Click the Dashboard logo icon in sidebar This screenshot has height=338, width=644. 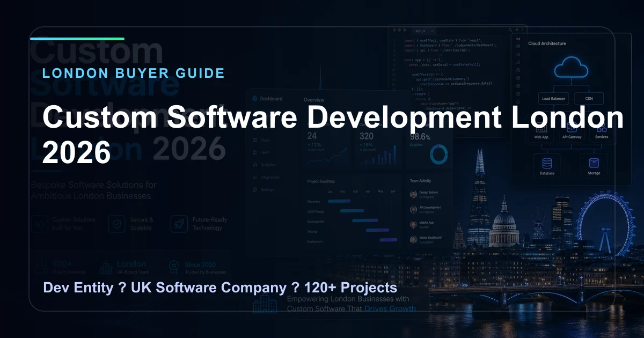[x=255, y=99]
